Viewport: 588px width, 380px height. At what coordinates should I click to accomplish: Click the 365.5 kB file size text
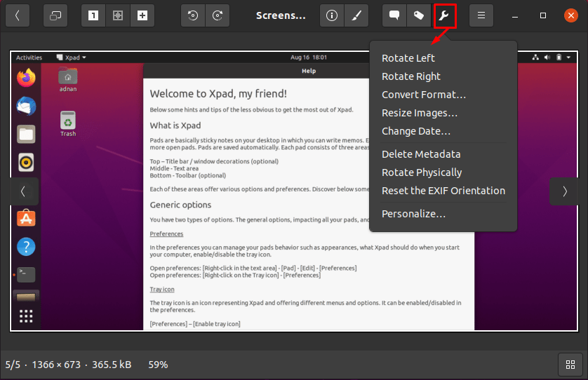(x=112, y=365)
